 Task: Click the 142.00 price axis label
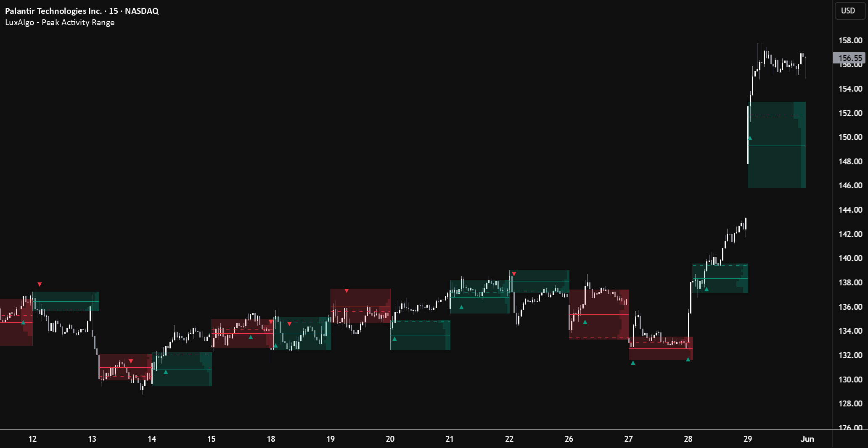coord(850,234)
